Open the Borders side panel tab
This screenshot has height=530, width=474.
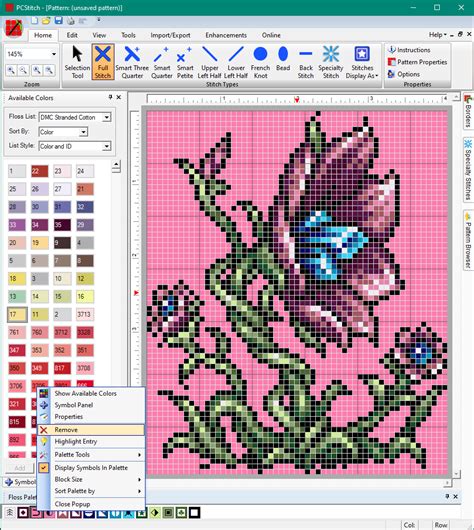point(468,112)
